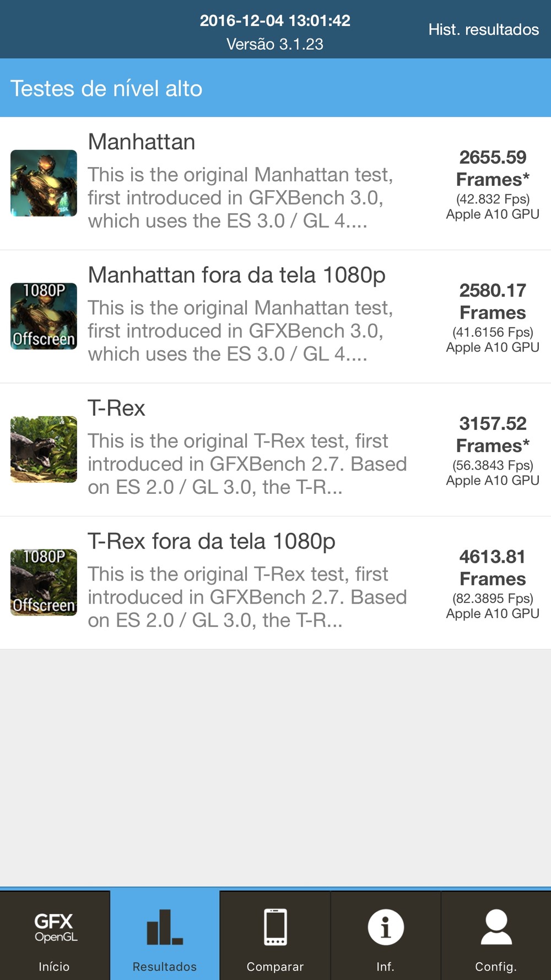Tap the 2580.17 Frames result
The width and height of the screenshot is (551, 980).
tap(493, 301)
